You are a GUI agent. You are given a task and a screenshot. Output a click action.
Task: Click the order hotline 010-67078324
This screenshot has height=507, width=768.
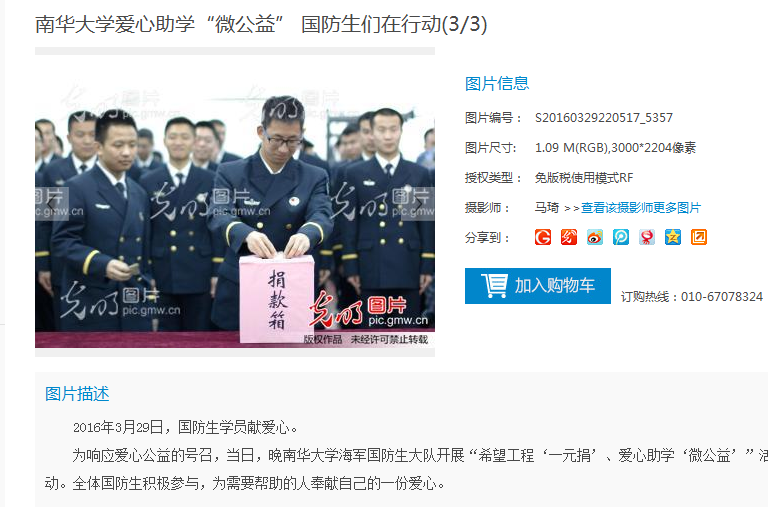click(722, 297)
